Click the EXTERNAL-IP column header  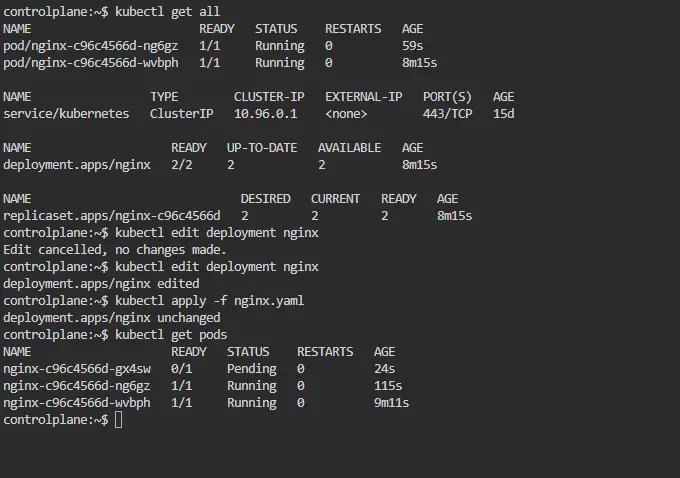[363, 97]
